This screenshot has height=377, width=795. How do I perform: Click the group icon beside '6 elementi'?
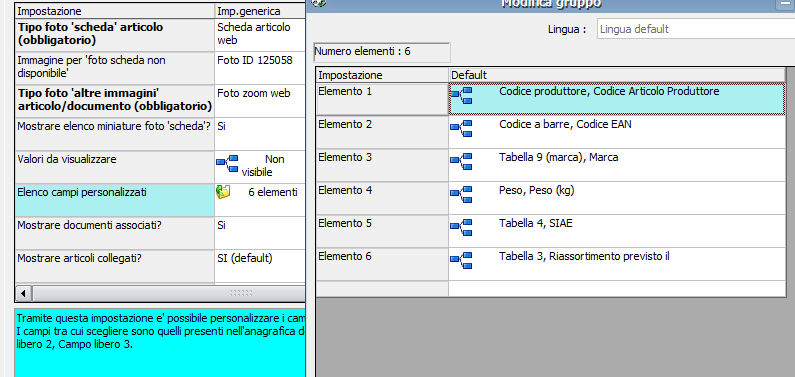point(223,192)
